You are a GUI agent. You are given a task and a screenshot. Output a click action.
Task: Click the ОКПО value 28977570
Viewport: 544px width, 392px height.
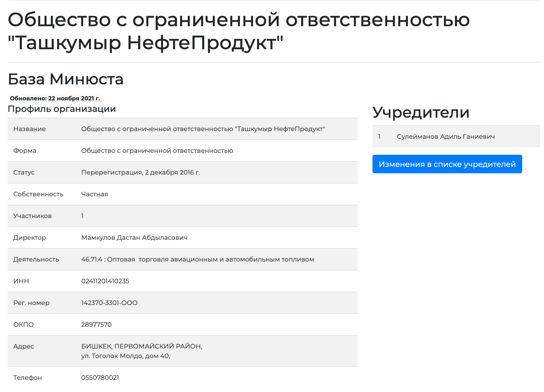(x=96, y=325)
